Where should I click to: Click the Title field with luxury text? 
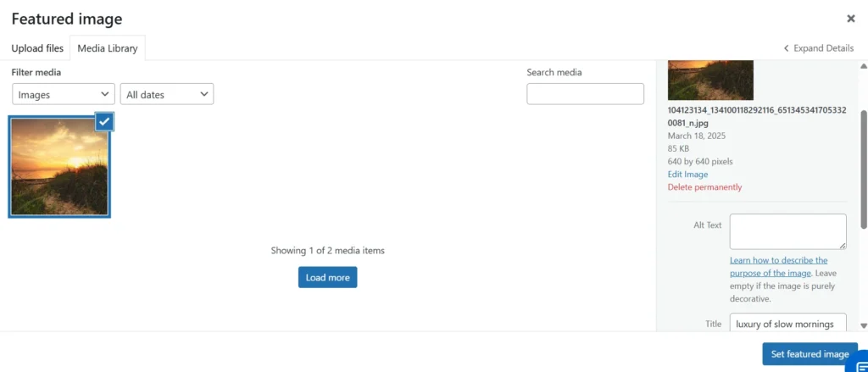click(787, 324)
